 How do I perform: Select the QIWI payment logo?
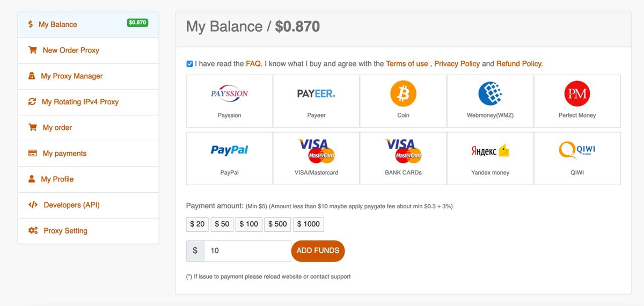[x=577, y=150]
